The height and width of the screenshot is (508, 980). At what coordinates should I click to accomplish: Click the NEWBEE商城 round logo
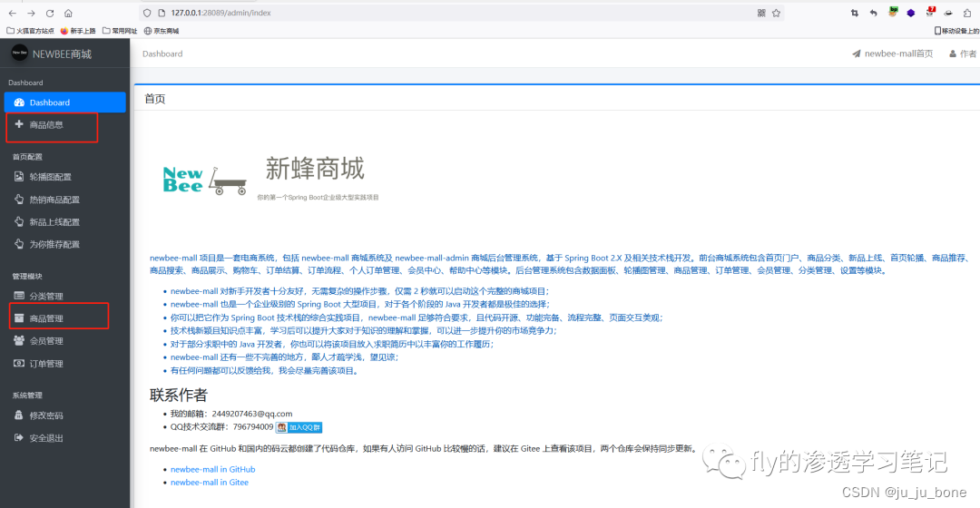pyautogui.click(x=19, y=54)
